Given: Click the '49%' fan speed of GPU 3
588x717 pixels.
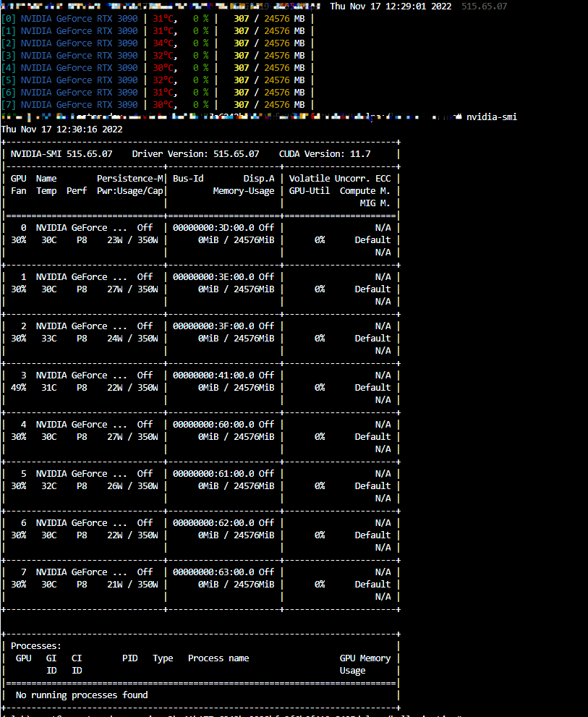Looking at the screenshot, I should [x=18, y=388].
